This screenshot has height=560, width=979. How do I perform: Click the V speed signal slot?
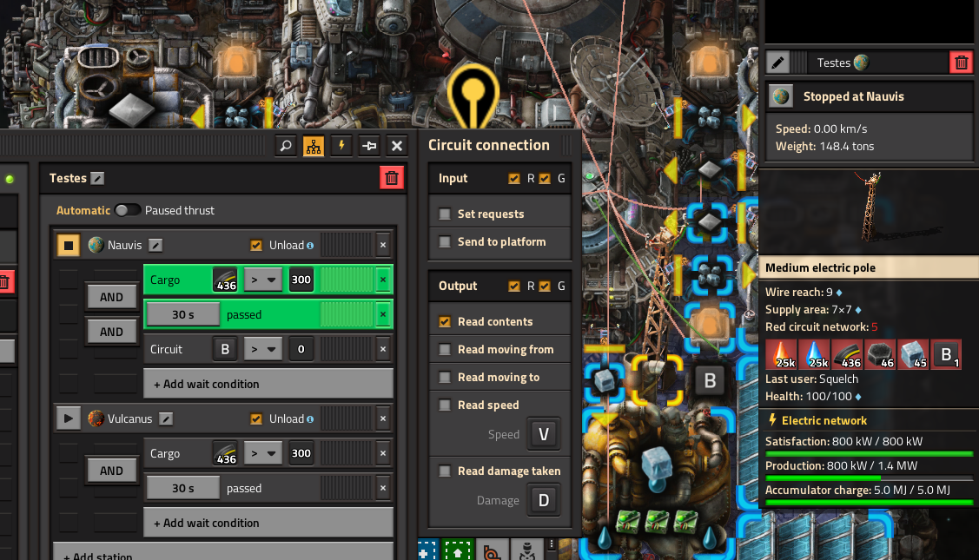(543, 434)
